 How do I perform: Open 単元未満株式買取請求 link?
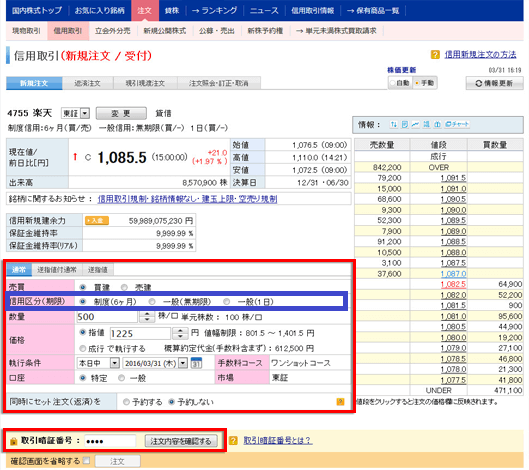click(x=336, y=31)
